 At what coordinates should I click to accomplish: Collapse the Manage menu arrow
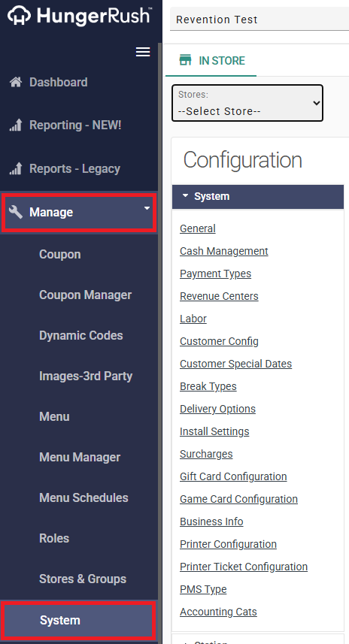coord(147,209)
